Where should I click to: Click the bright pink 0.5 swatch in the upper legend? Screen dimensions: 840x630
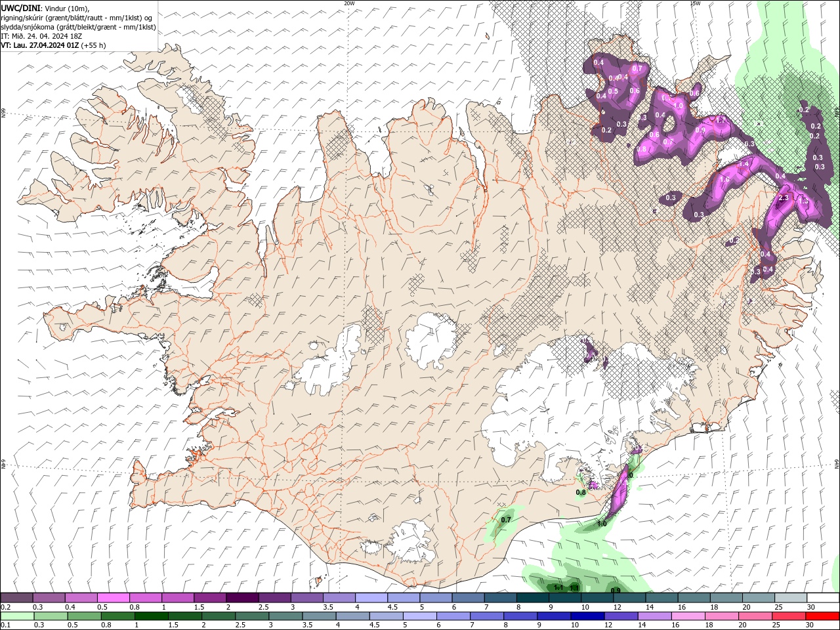coord(113,598)
